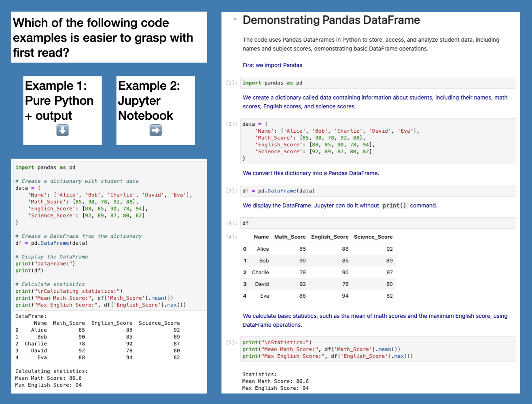This screenshot has width=532, height=404.
Task: Click the inline print() code in markdown
Action: point(394,205)
